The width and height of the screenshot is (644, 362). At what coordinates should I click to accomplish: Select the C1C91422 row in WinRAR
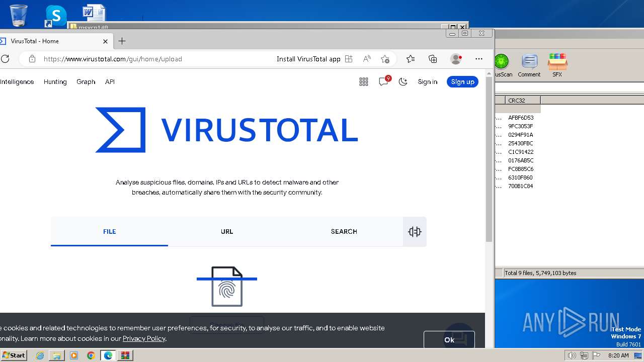pos(521,152)
